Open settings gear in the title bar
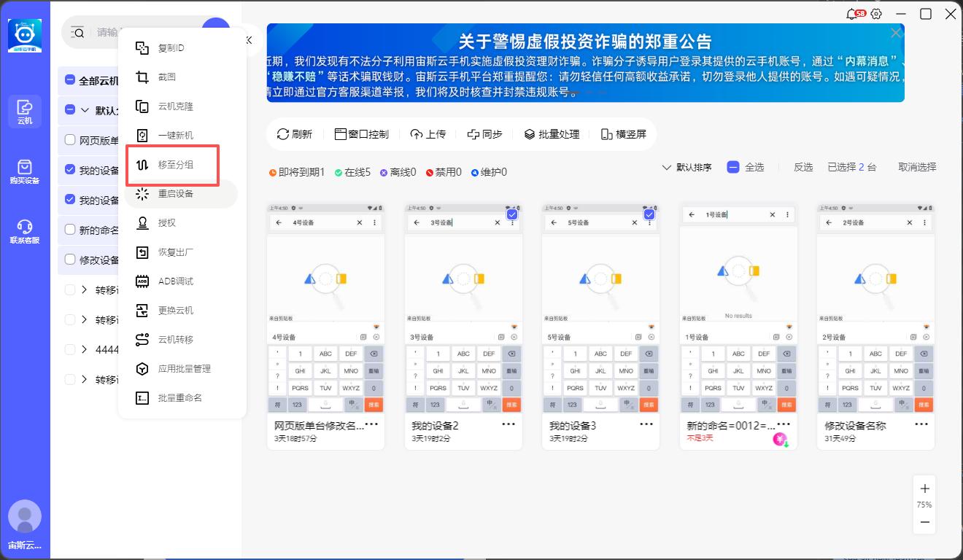963x560 pixels. tap(876, 14)
